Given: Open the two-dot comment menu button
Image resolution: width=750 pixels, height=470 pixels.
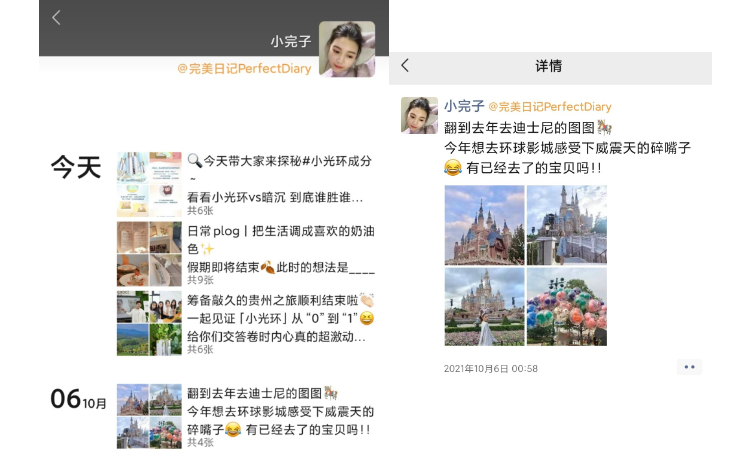Looking at the screenshot, I should pos(689,367).
